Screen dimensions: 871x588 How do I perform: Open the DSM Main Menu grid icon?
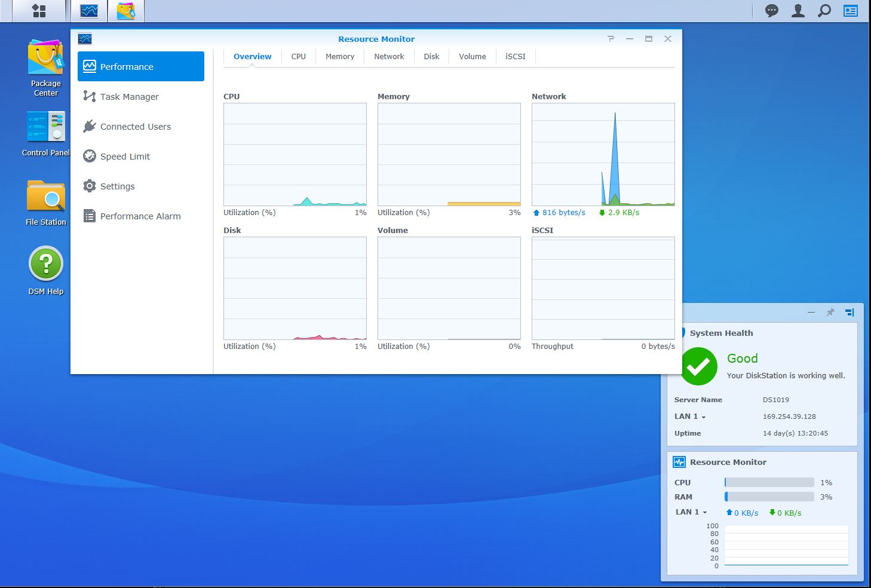click(39, 11)
